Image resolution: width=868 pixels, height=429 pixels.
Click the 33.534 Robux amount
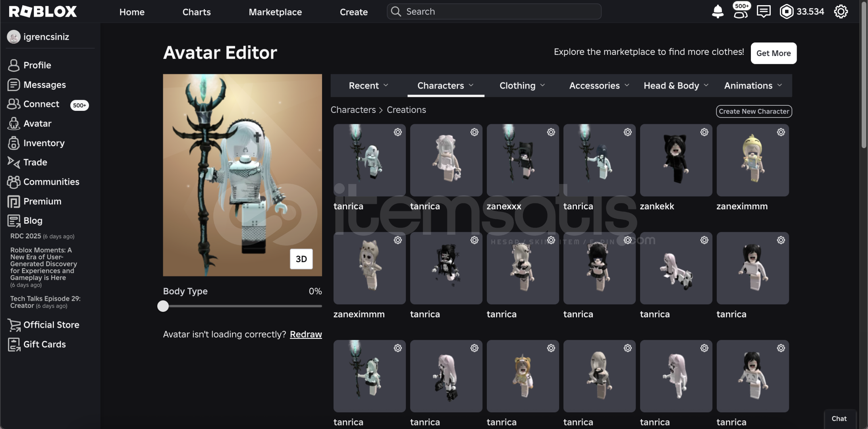pos(810,12)
